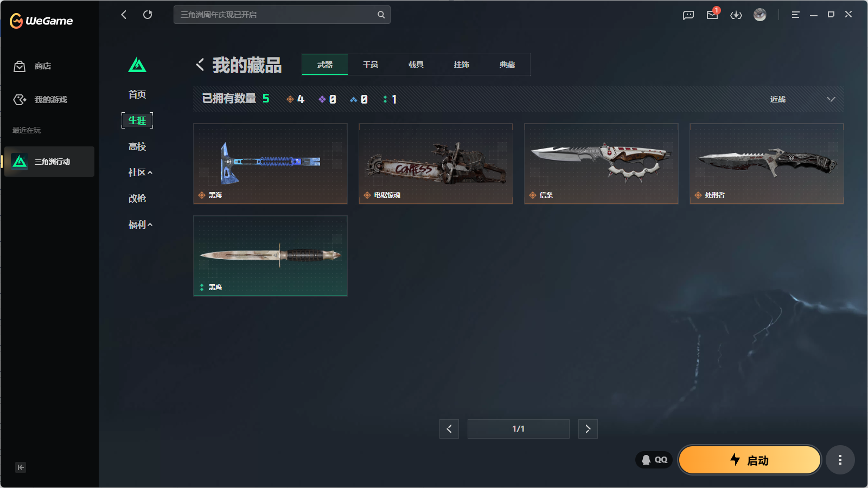Switch to the 挂饰 tab

(x=462, y=65)
